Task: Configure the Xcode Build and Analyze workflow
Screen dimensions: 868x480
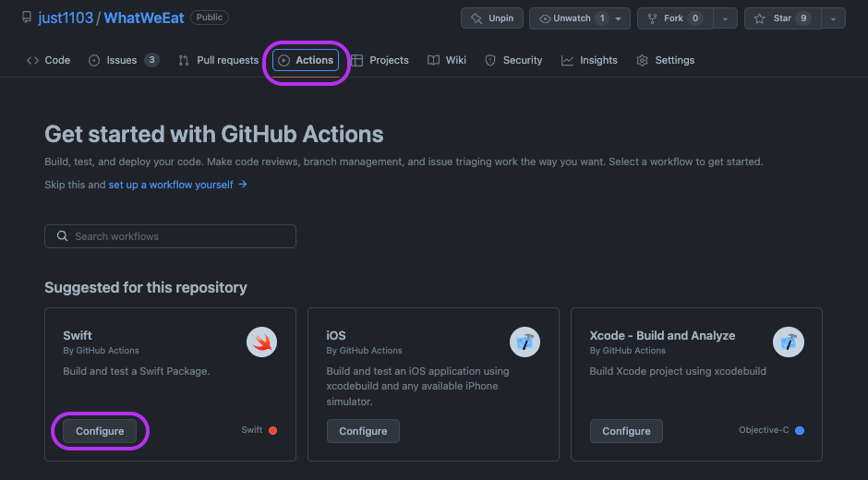Action: tap(626, 431)
